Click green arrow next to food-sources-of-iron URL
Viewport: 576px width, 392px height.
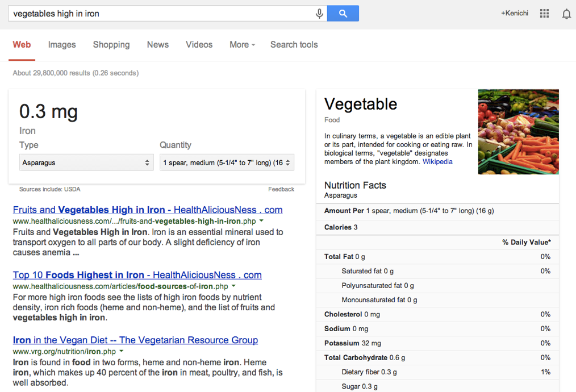[233, 286]
